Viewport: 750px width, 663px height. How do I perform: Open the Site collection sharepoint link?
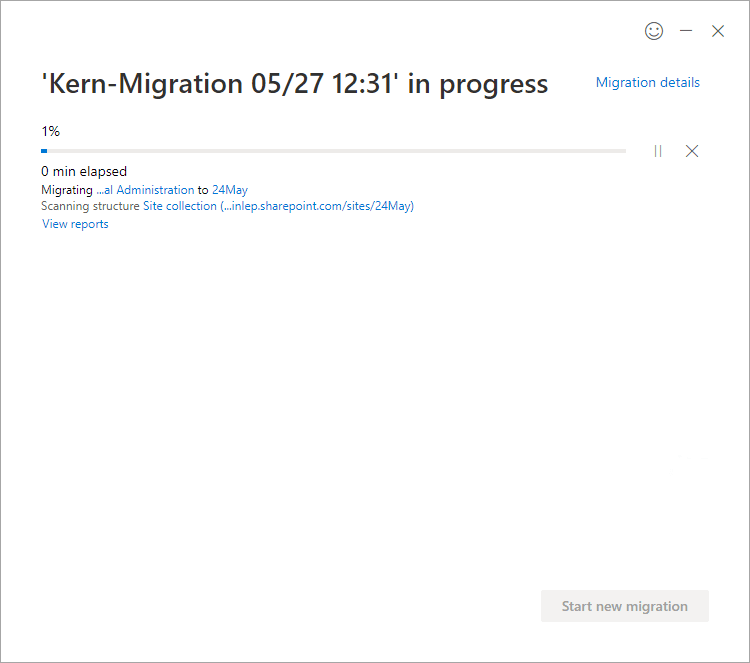[x=278, y=206]
